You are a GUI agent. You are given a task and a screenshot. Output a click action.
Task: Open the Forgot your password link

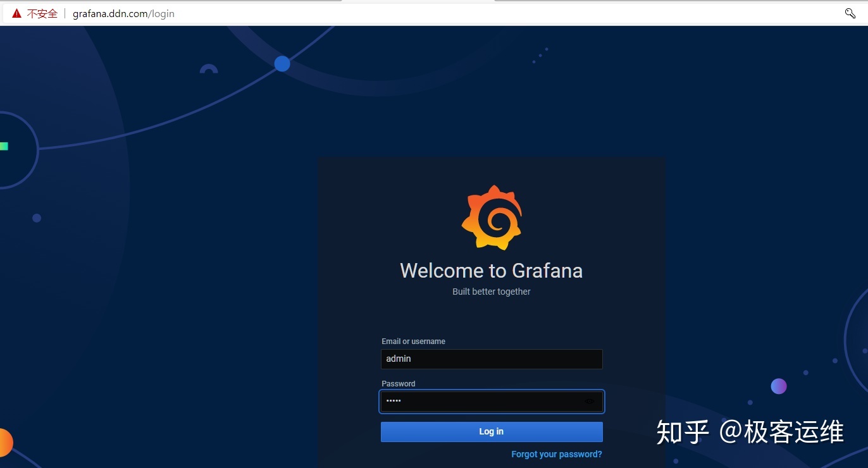557,454
